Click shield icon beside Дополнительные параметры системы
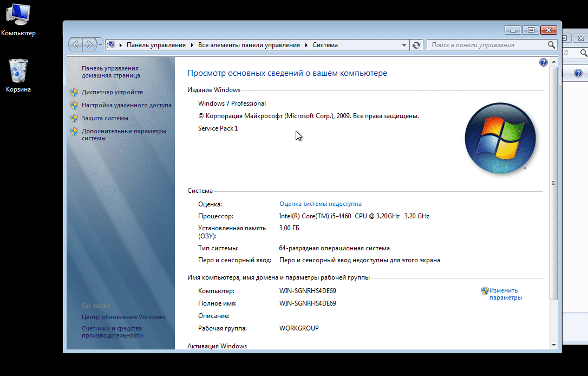 (74, 132)
